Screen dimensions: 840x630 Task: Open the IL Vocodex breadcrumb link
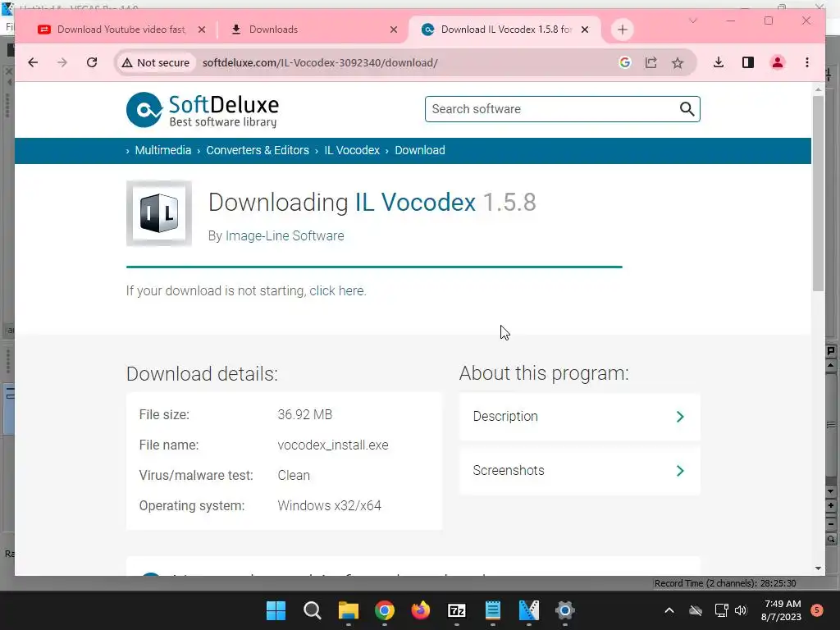[352, 151]
